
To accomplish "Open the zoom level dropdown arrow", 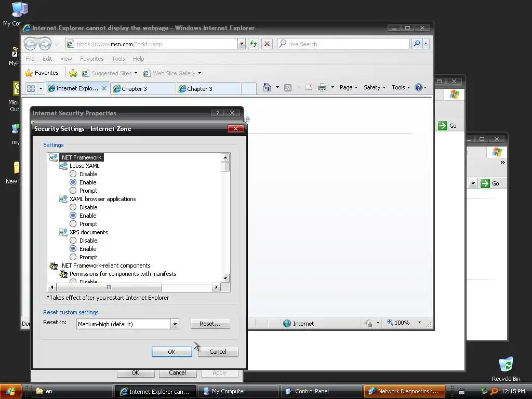I will pyautogui.click(x=419, y=323).
